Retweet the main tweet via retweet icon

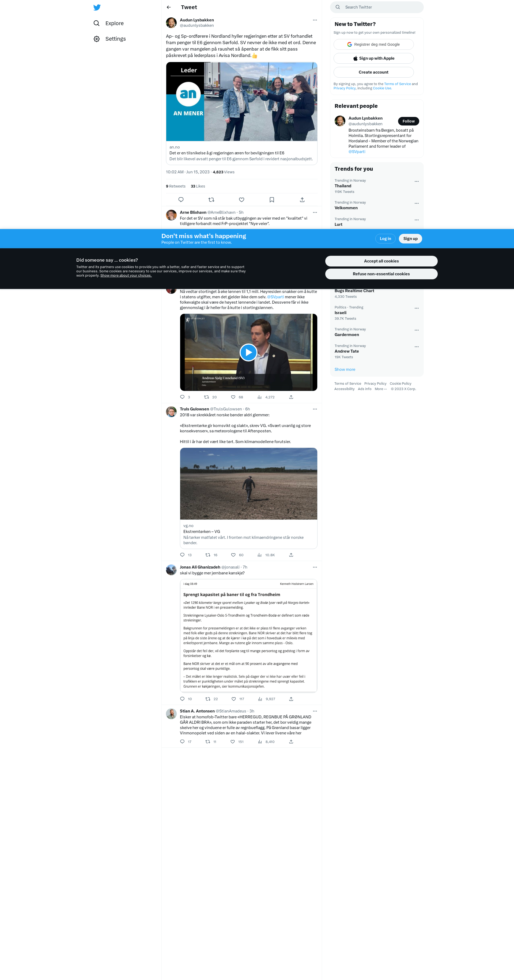211,200
